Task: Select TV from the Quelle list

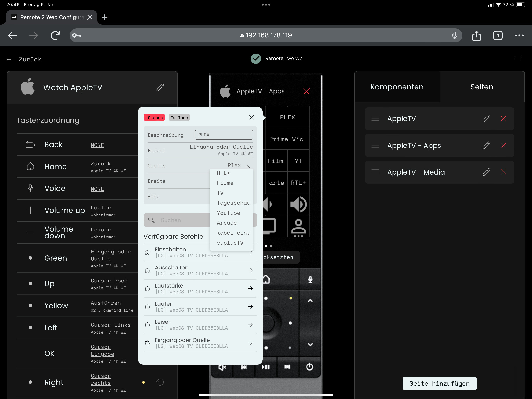Action: point(220,193)
